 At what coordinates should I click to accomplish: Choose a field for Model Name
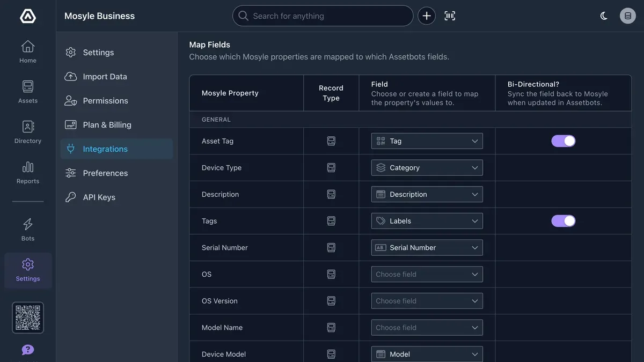427,328
